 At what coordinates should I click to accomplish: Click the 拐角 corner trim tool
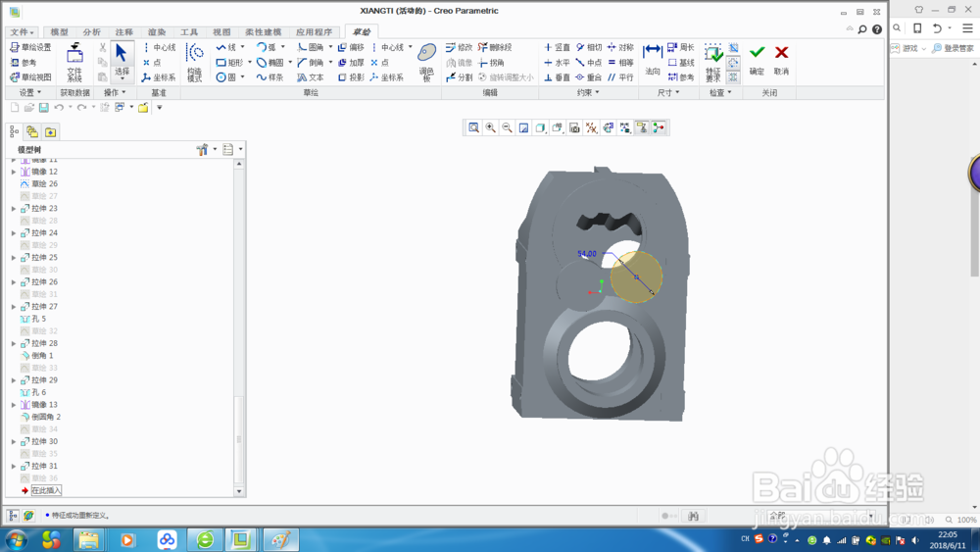point(491,63)
